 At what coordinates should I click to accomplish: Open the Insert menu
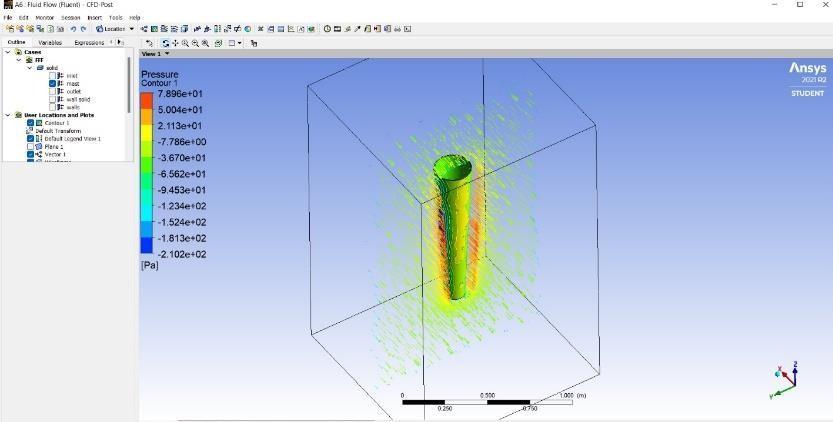[x=95, y=18]
